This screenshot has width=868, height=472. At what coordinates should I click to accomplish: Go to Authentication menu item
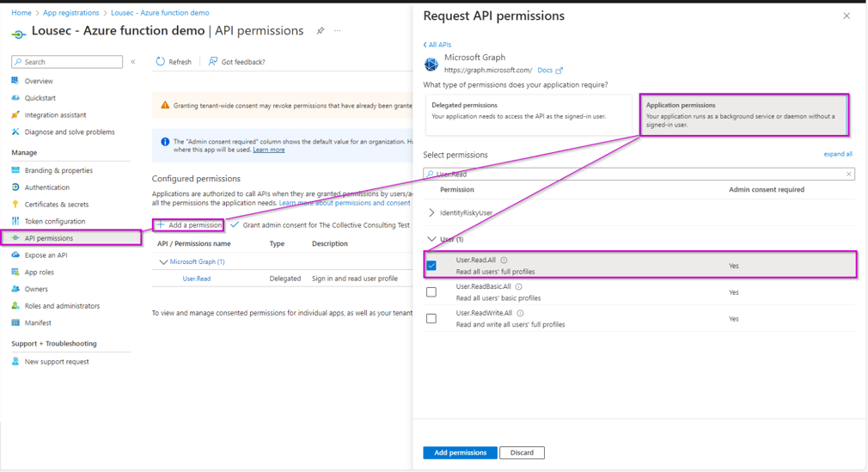(x=47, y=187)
